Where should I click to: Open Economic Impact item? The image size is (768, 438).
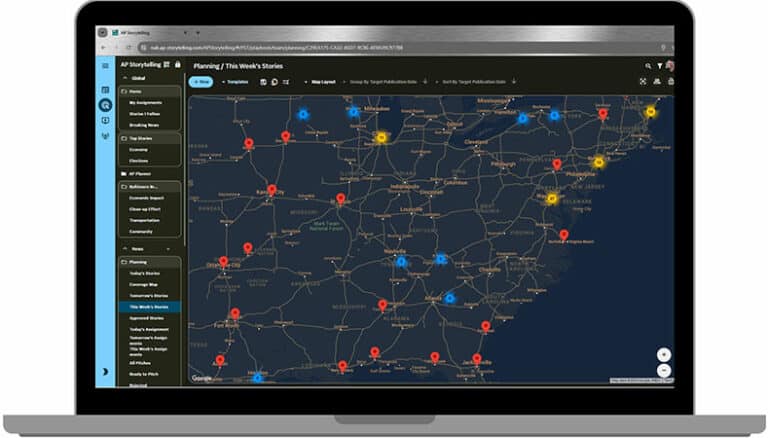[146, 198]
